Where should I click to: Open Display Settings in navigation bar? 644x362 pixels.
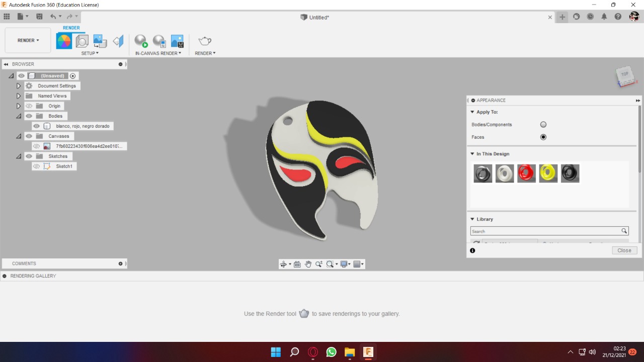pos(345,264)
